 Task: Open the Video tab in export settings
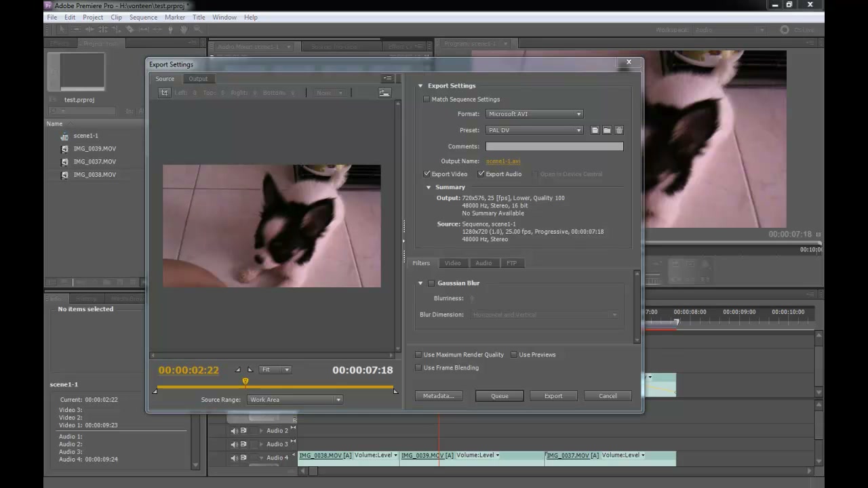point(452,263)
